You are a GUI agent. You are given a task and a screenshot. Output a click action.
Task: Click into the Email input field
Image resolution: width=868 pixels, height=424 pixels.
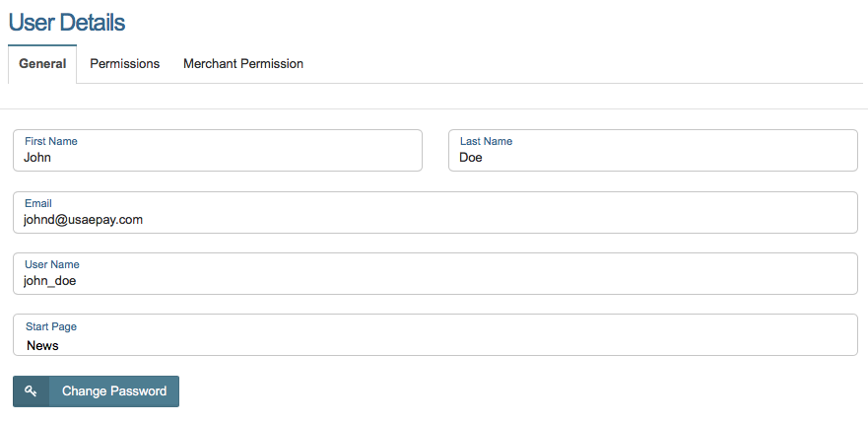[x=434, y=220]
